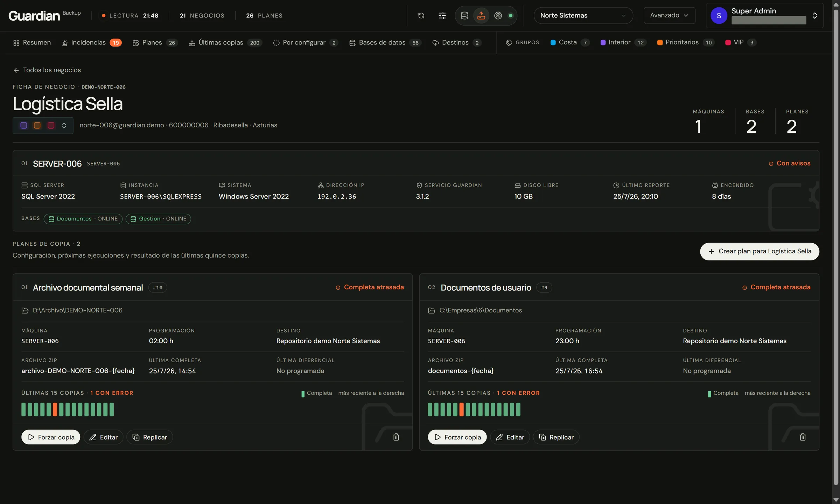This screenshot has width=840, height=504.
Task: Delete the Archivo documental semanal plan
Action: pyautogui.click(x=396, y=437)
